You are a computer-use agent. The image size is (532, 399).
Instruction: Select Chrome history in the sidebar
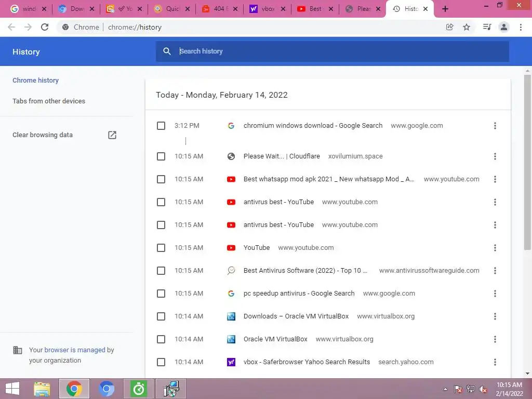(x=36, y=81)
